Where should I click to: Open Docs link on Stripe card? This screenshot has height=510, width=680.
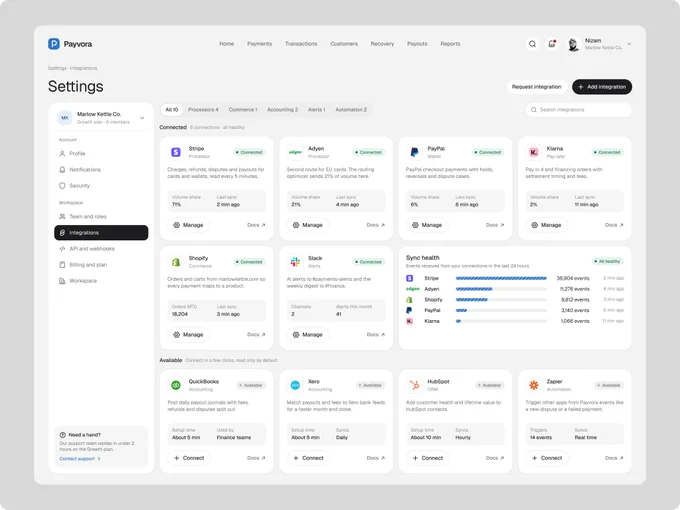tap(256, 225)
